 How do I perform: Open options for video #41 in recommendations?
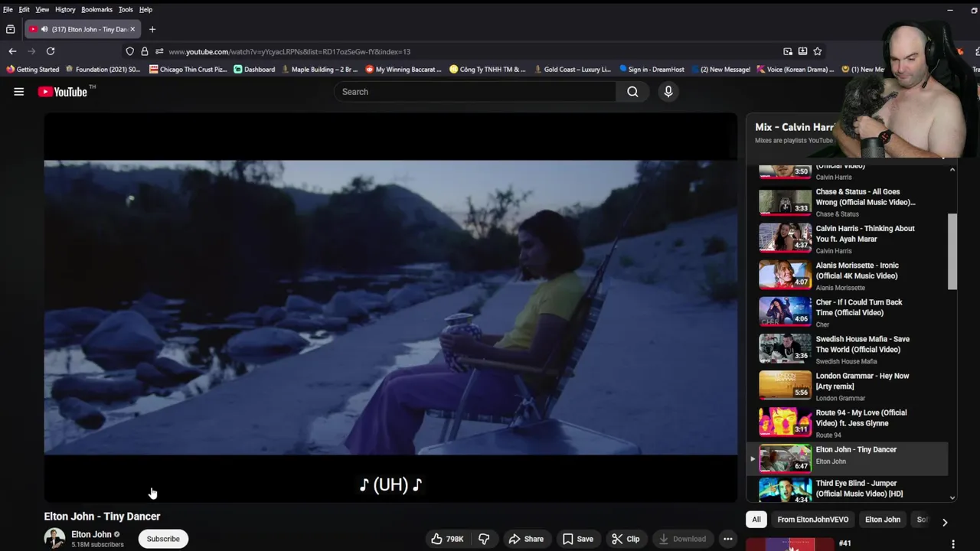point(953,544)
